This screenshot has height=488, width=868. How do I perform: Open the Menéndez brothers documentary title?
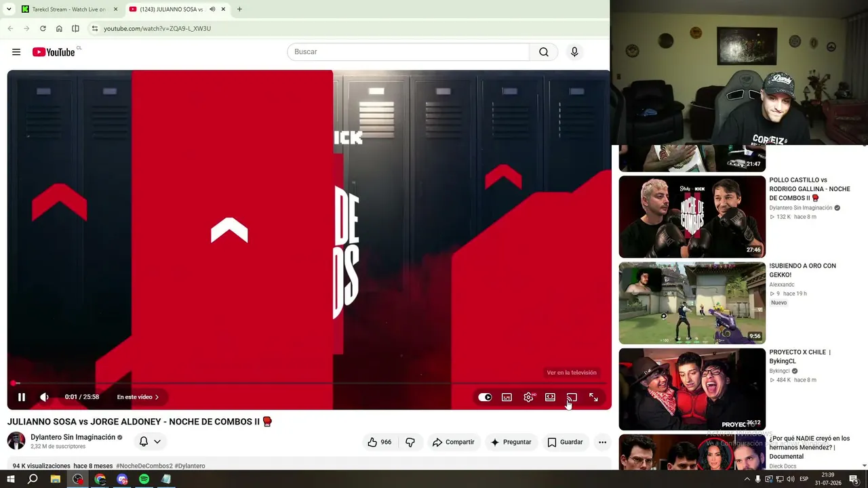(810, 447)
